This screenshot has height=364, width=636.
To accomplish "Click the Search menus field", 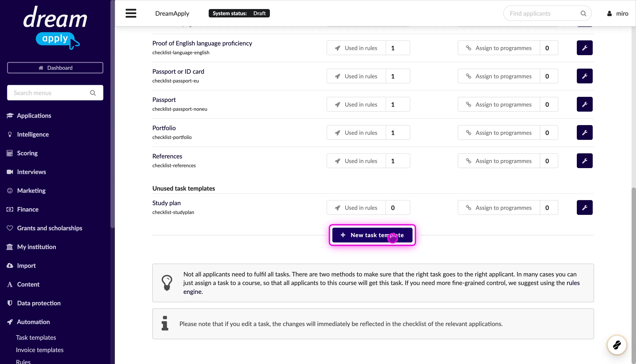I will (x=55, y=93).
